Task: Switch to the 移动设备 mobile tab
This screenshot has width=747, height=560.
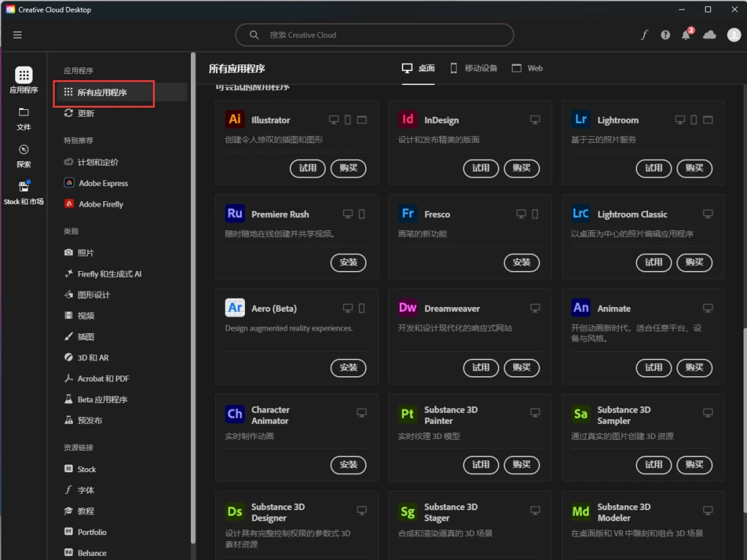Action: coord(474,68)
